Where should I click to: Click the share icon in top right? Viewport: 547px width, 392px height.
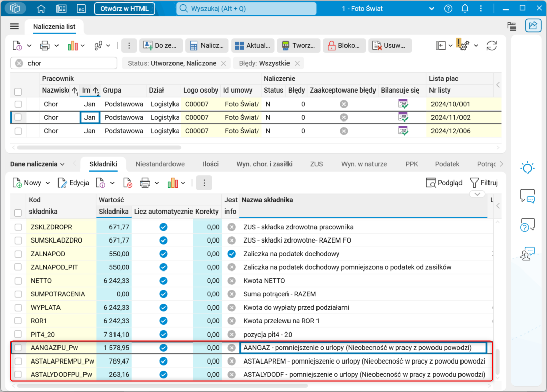533,26
